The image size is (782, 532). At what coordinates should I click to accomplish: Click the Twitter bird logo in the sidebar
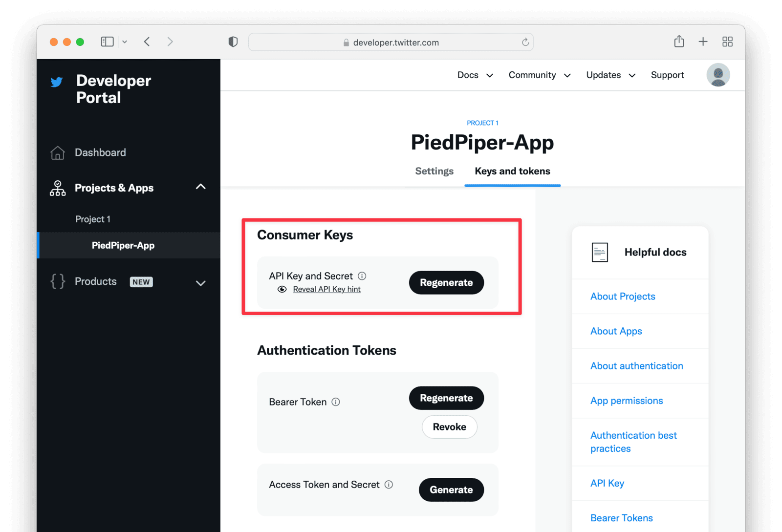tap(57, 82)
